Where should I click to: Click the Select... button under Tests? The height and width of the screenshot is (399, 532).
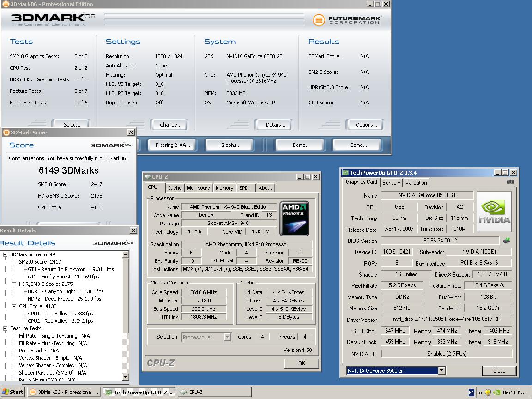point(71,125)
